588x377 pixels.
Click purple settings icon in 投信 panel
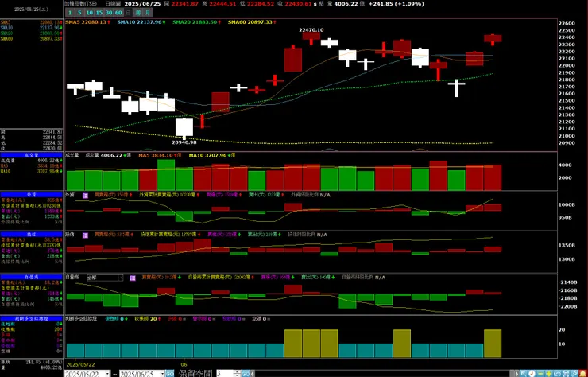[85, 235]
